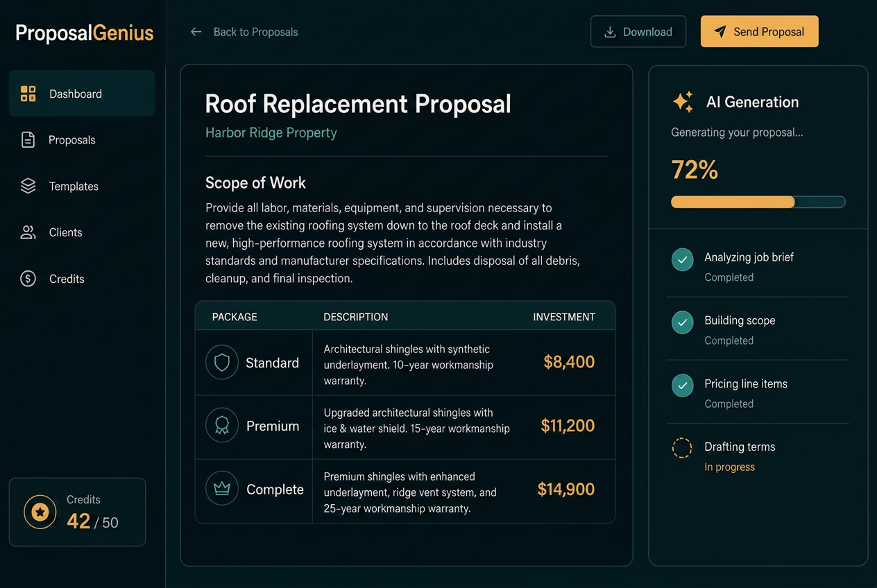Click the Scope of Work paragraph text

pos(393,243)
